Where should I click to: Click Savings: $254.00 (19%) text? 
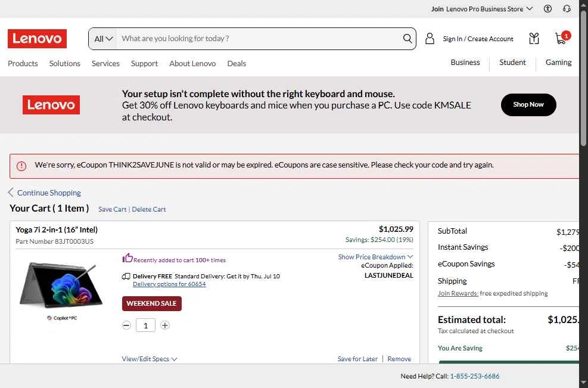pyautogui.click(x=379, y=240)
